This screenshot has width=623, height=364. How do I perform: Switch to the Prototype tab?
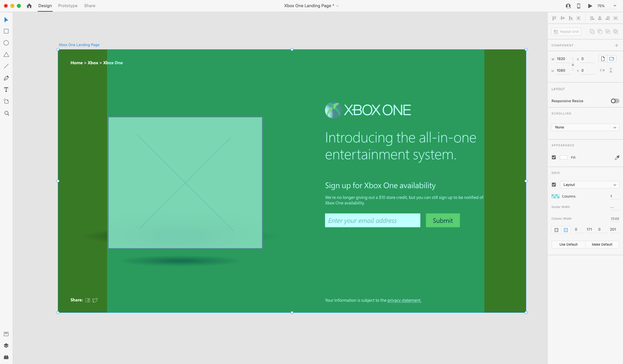(68, 6)
